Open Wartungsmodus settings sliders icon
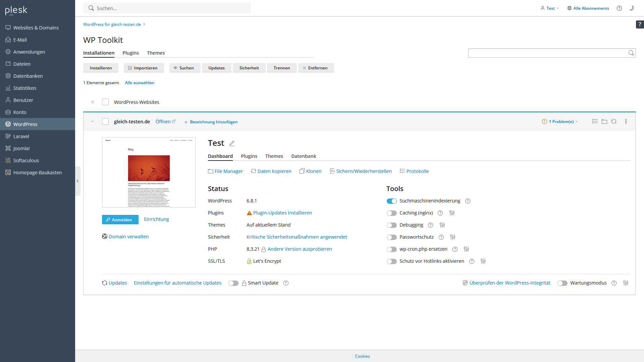This screenshot has height=362, width=644. 626,283
